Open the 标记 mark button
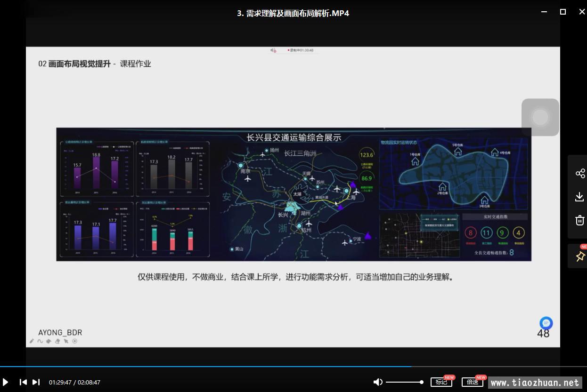 coord(441,382)
